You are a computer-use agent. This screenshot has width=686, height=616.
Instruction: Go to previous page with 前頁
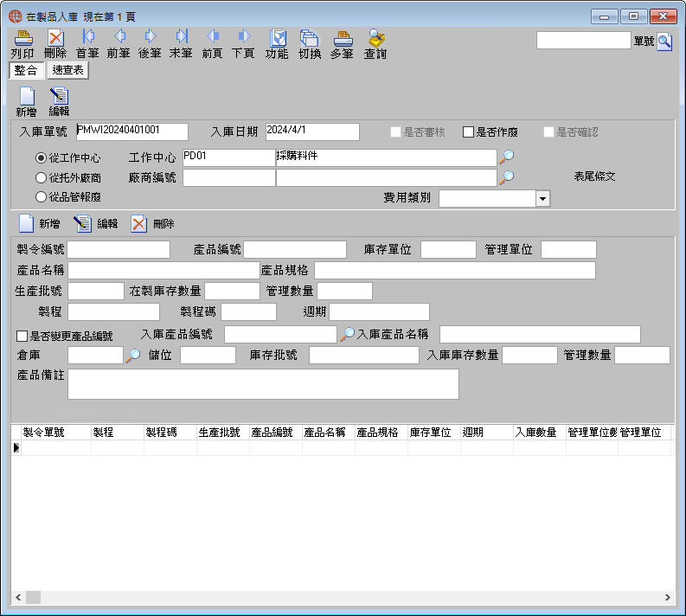pos(213,36)
